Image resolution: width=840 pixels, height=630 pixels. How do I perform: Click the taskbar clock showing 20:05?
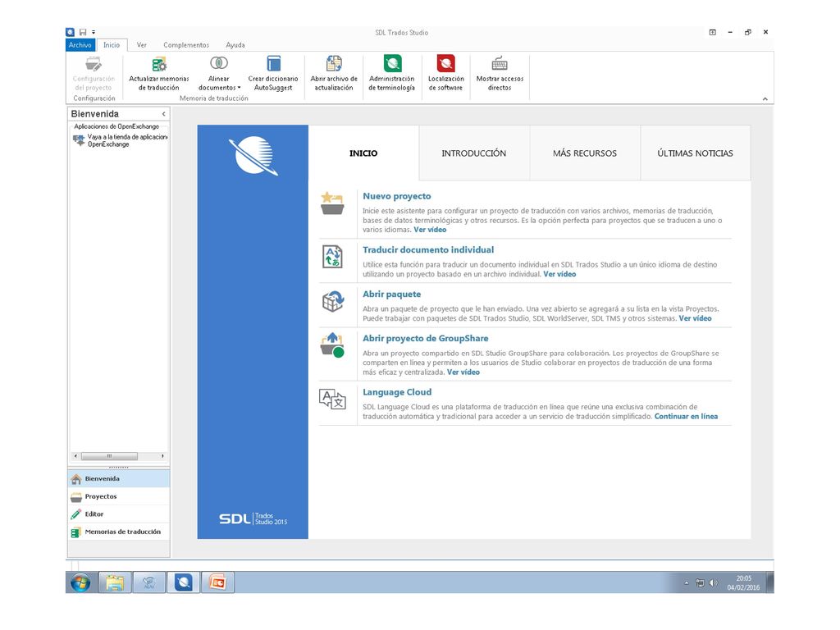(x=743, y=583)
